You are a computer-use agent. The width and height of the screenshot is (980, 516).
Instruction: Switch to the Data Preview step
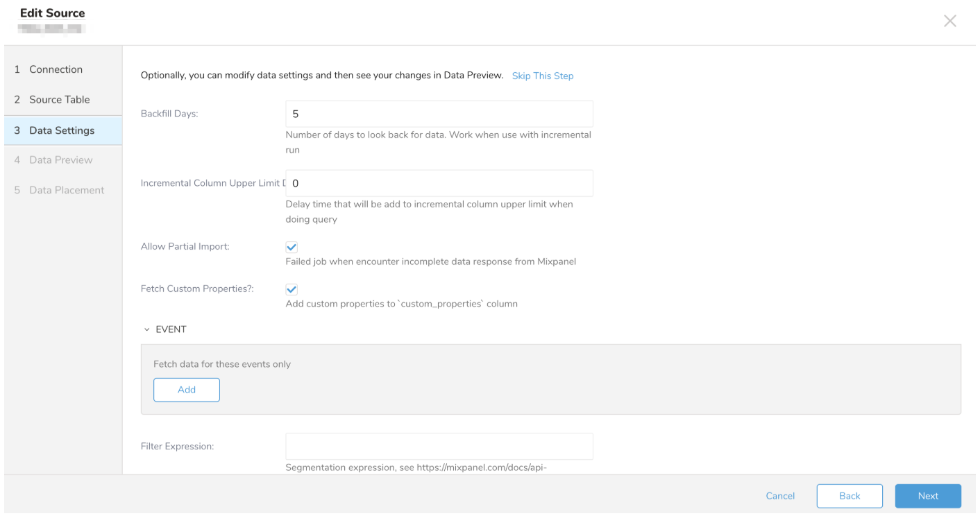tap(60, 160)
